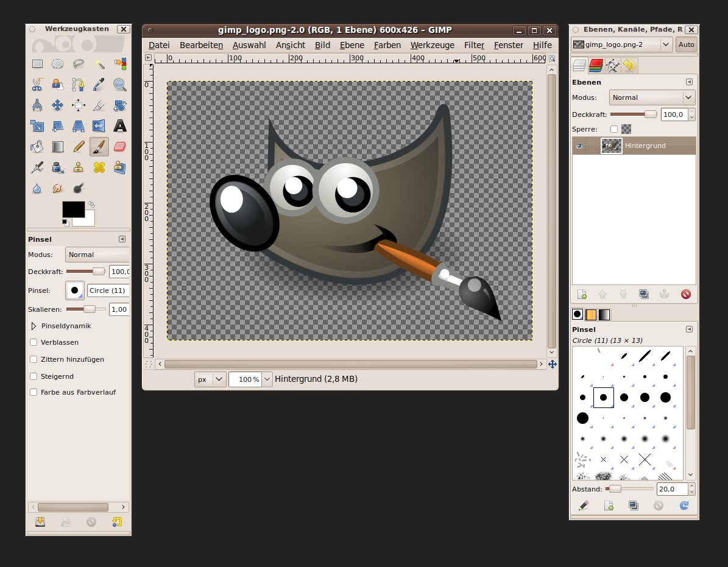The image size is (728, 567).
Task: Click the foreground black color swatch
Action: point(74,210)
